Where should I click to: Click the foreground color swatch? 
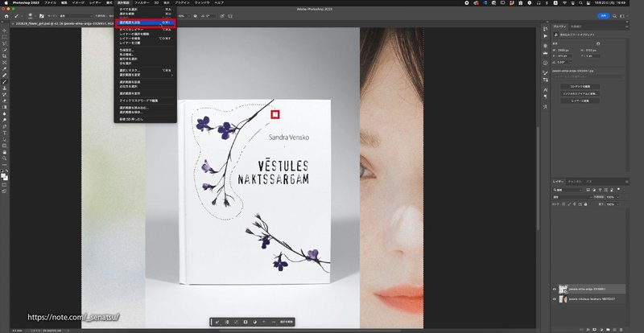(4, 175)
